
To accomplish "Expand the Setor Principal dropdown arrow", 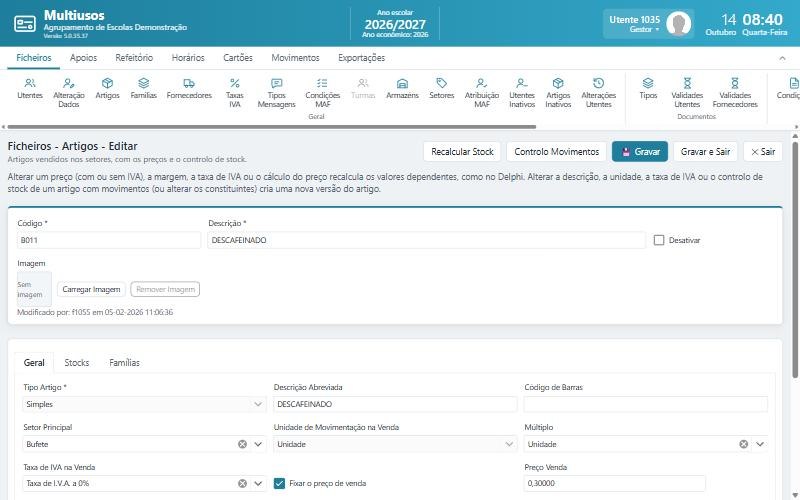I will (258, 444).
